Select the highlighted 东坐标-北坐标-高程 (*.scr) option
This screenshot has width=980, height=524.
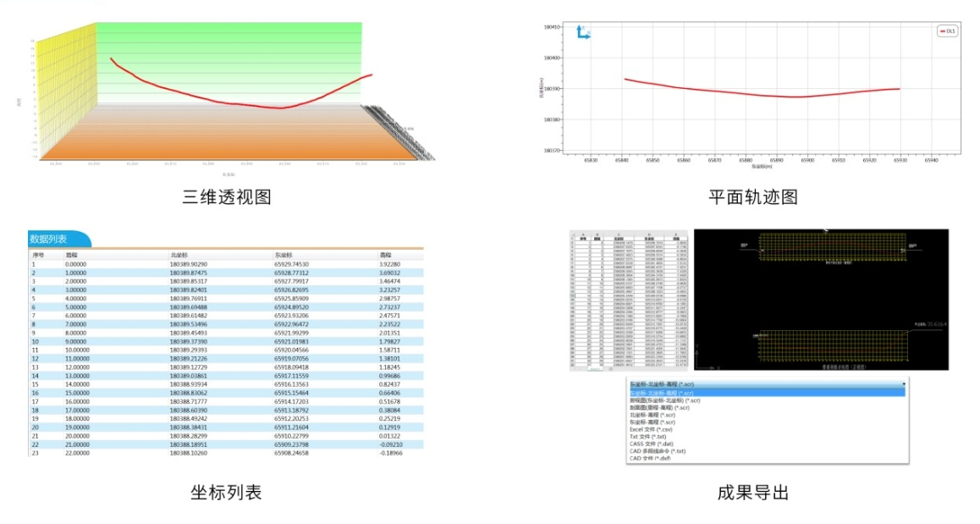(x=767, y=393)
